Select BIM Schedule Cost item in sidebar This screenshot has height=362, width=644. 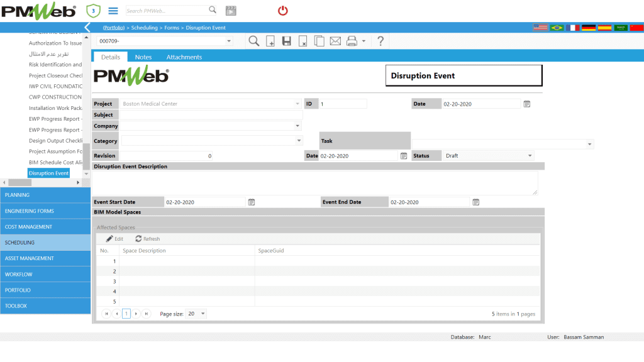[x=55, y=163]
